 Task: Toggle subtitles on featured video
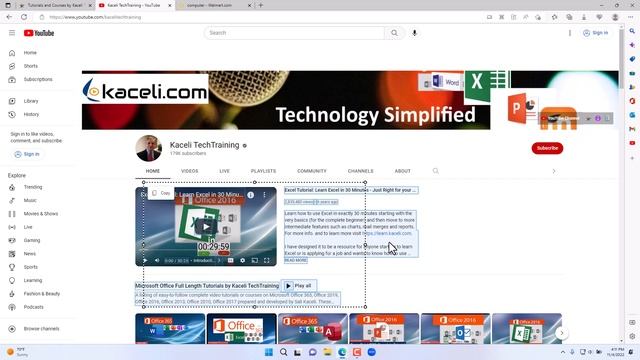231,260
